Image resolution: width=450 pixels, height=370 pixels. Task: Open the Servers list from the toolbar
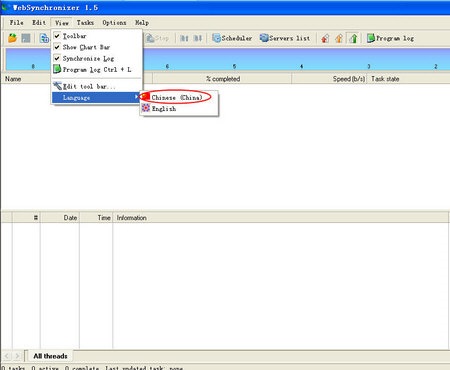285,38
